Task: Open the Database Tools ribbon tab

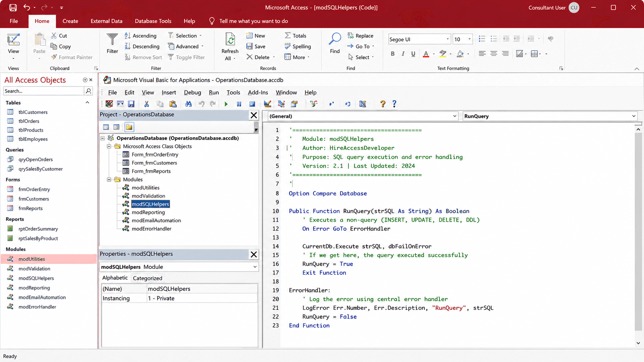Action: tap(153, 21)
